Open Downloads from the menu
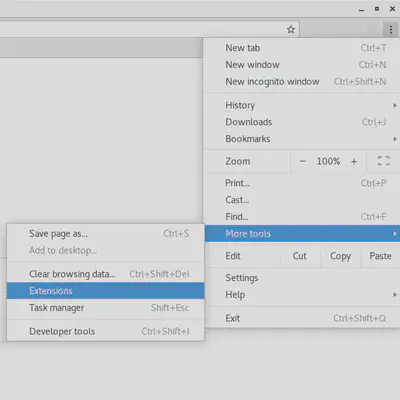Screen dimensions: 400x400 coord(302,122)
